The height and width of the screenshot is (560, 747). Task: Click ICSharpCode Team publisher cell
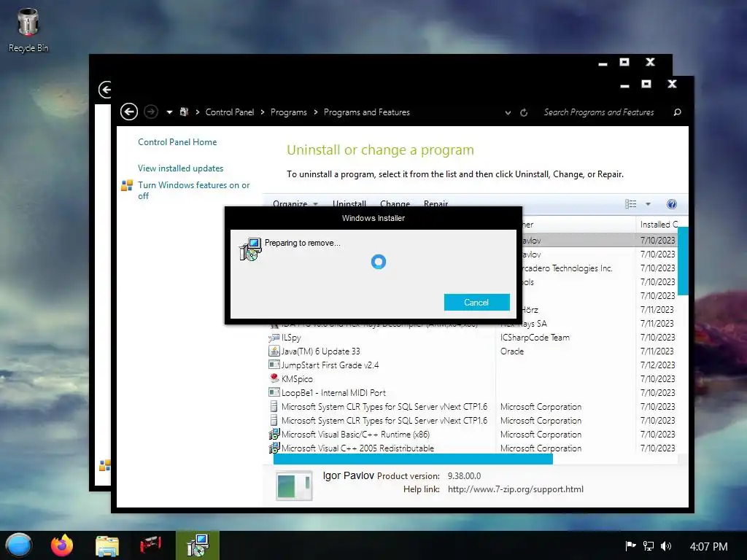[535, 338]
